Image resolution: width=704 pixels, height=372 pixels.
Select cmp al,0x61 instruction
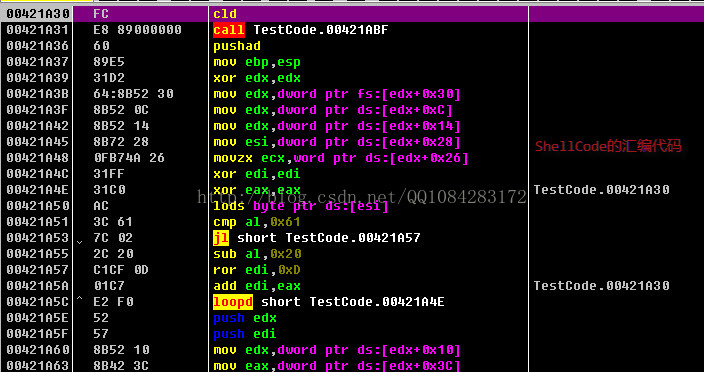coord(257,222)
